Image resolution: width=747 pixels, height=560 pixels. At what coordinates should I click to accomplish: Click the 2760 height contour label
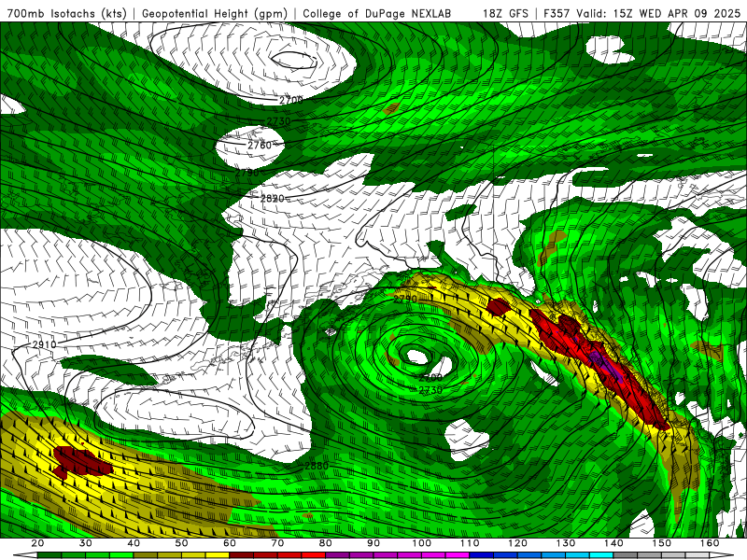click(260, 145)
